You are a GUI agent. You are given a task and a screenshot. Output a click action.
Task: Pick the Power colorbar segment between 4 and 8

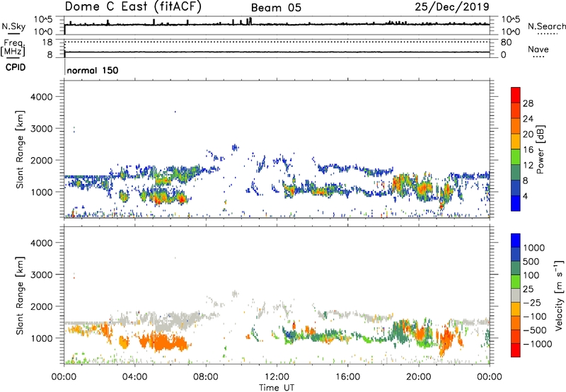point(516,188)
